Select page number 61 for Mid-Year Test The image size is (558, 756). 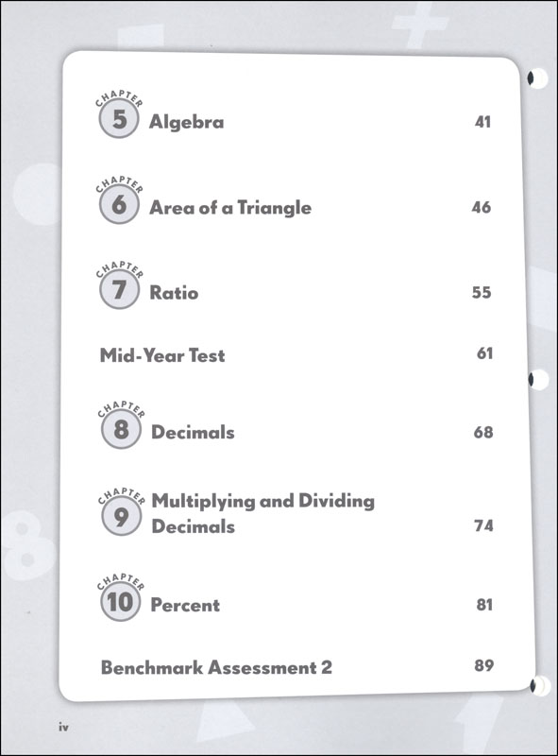click(484, 353)
